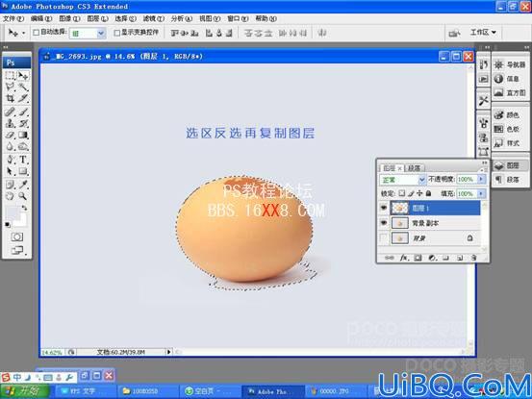Click the foreground color swatch
The height and width of the screenshot is (399, 532).
point(12,212)
